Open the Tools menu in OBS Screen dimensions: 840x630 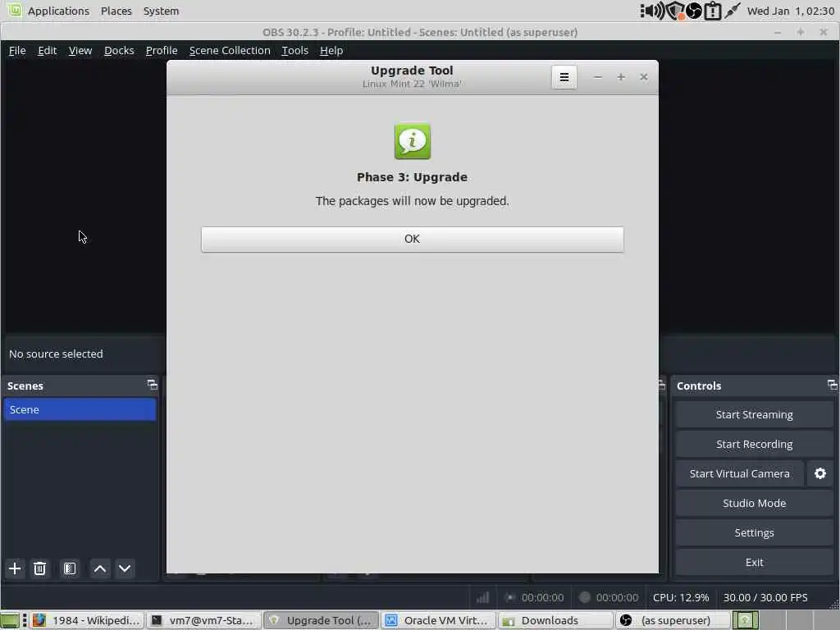[294, 50]
